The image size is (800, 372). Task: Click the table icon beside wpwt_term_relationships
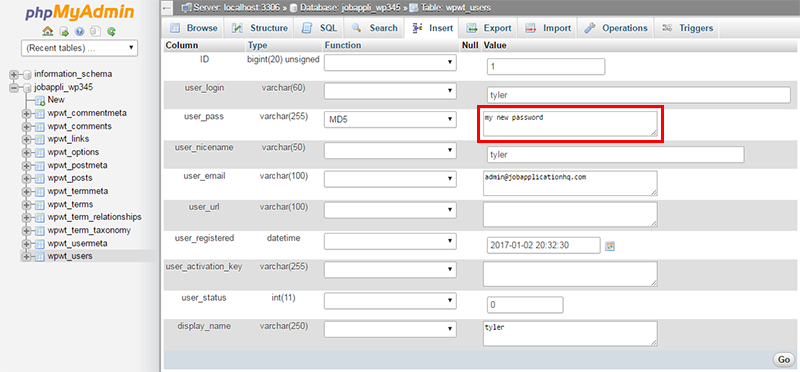coord(40,217)
